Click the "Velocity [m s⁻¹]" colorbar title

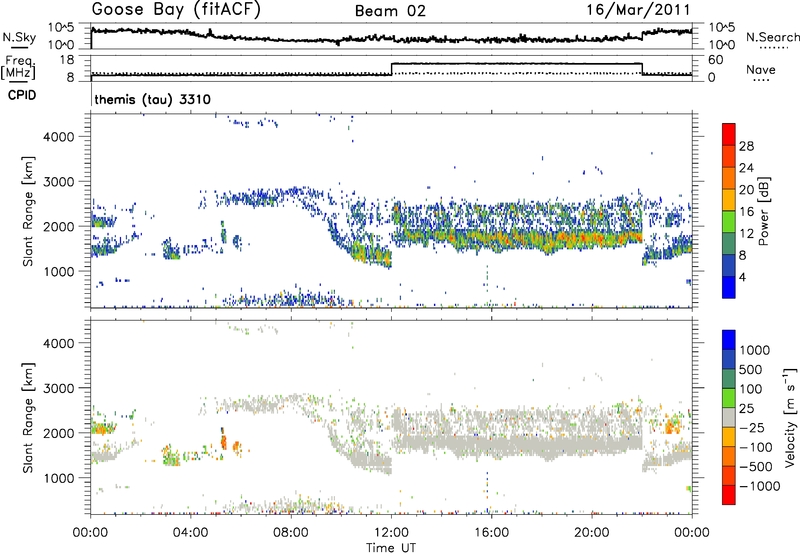point(790,417)
